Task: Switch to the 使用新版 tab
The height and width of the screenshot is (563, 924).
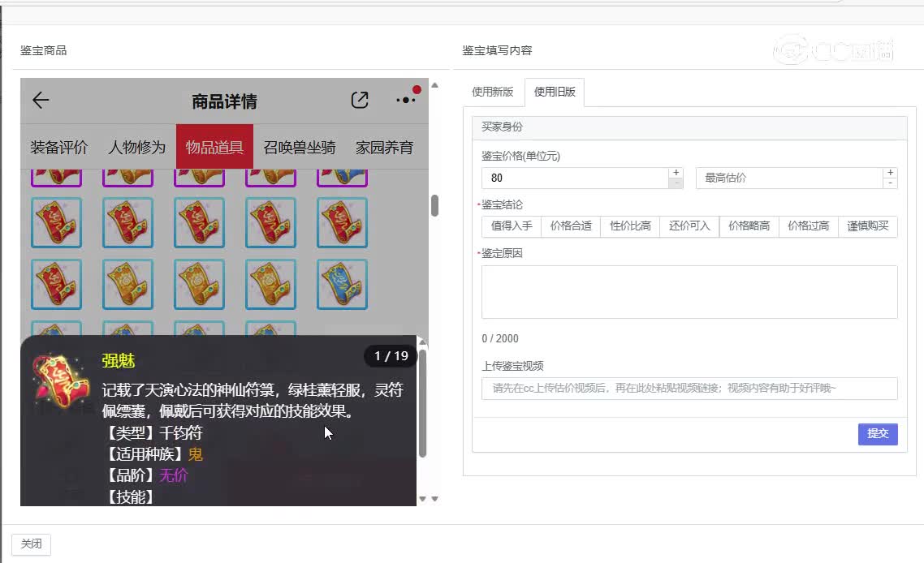Action: (493, 92)
